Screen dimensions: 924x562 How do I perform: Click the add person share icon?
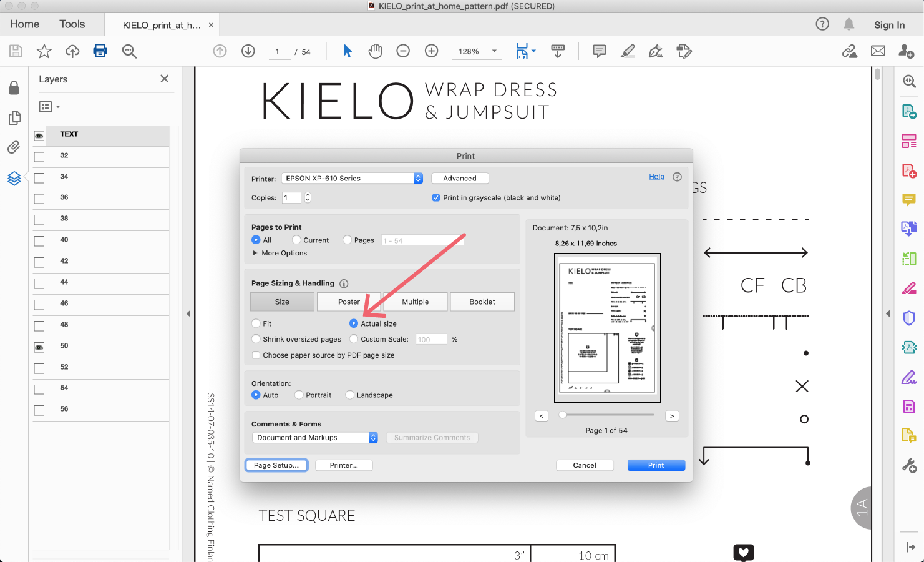(907, 51)
